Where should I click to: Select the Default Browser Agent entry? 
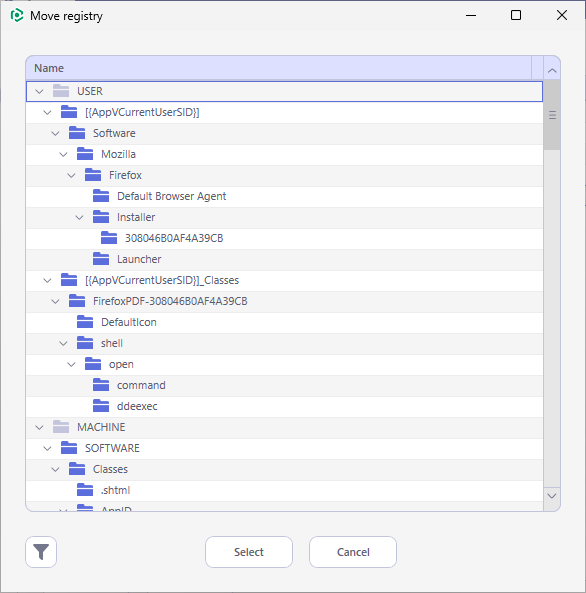click(x=171, y=196)
